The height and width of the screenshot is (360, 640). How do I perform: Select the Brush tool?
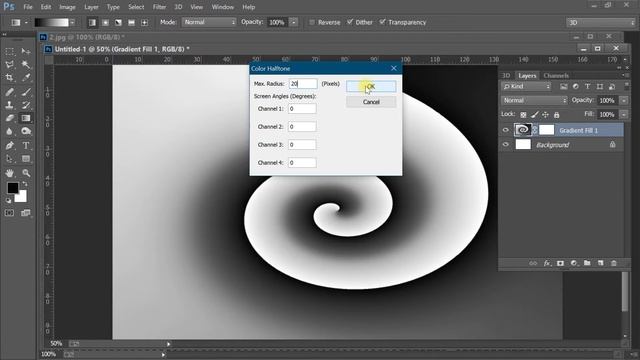(x=26, y=92)
